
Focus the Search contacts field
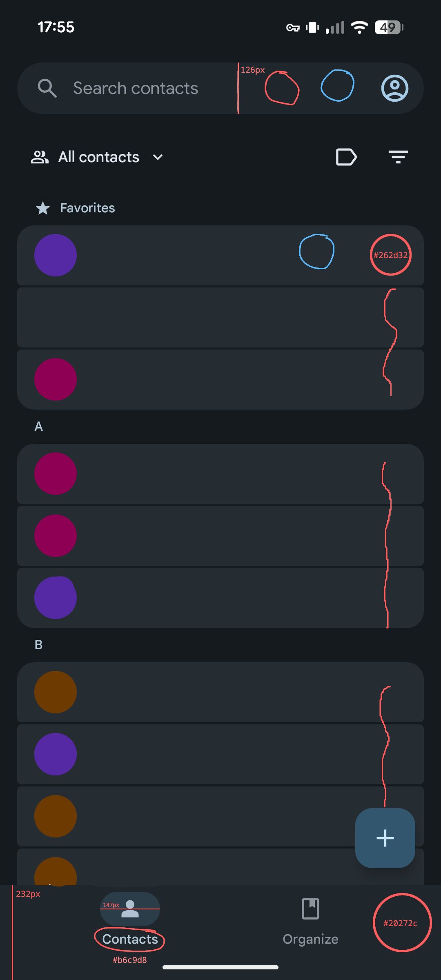136,88
